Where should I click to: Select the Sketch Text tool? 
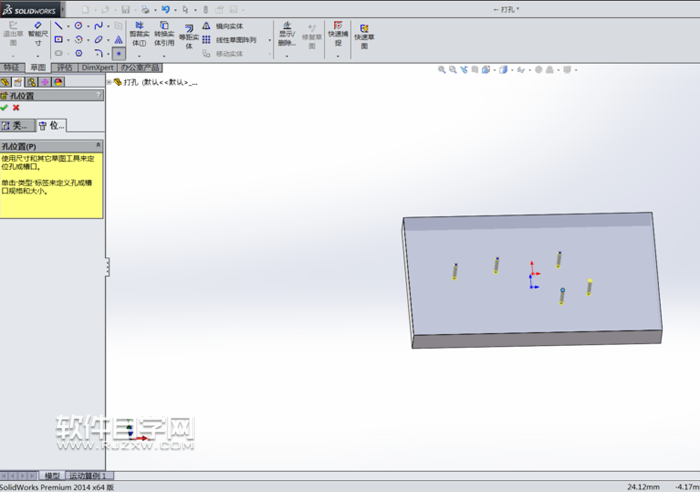tap(119, 40)
